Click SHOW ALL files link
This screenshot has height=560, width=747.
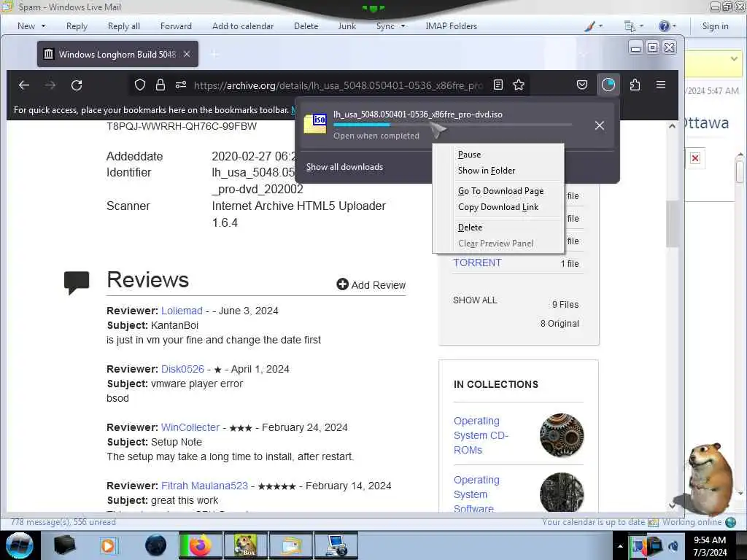(475, 300)
